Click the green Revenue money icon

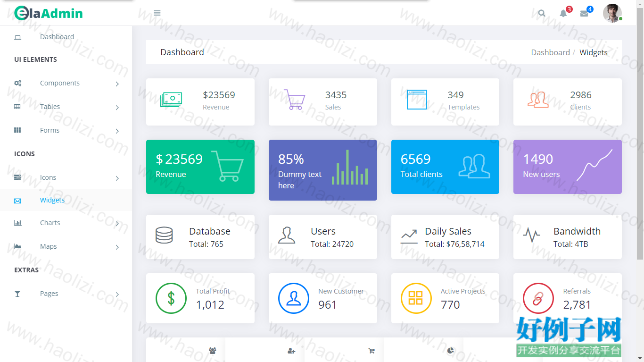[171, 99]
